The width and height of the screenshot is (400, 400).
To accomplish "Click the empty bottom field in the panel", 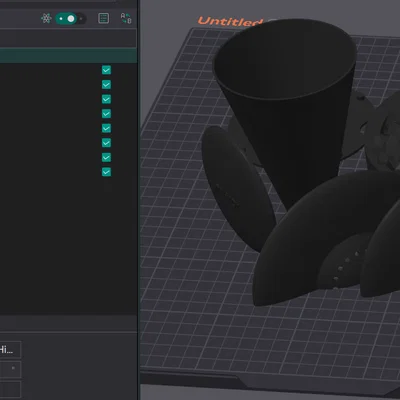I will click(10, 389).
